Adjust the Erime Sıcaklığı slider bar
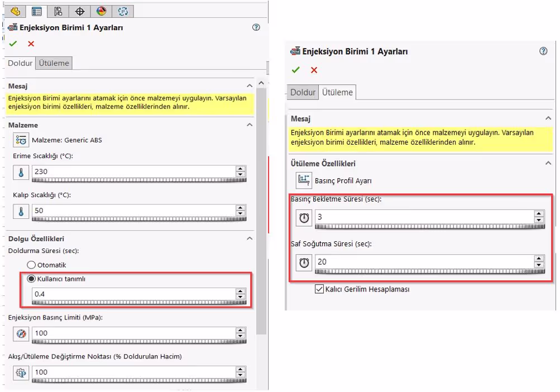Viewport: 560px width, 392px height. [x=139, y=180]
